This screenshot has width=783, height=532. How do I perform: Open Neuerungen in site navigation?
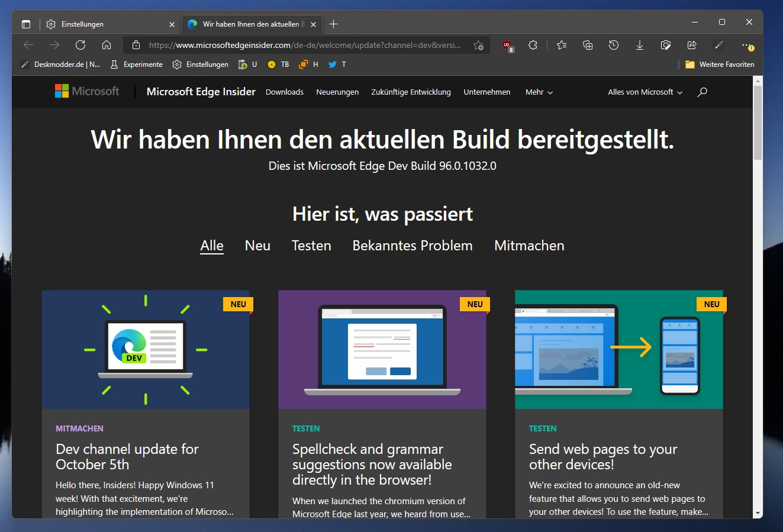337,92
